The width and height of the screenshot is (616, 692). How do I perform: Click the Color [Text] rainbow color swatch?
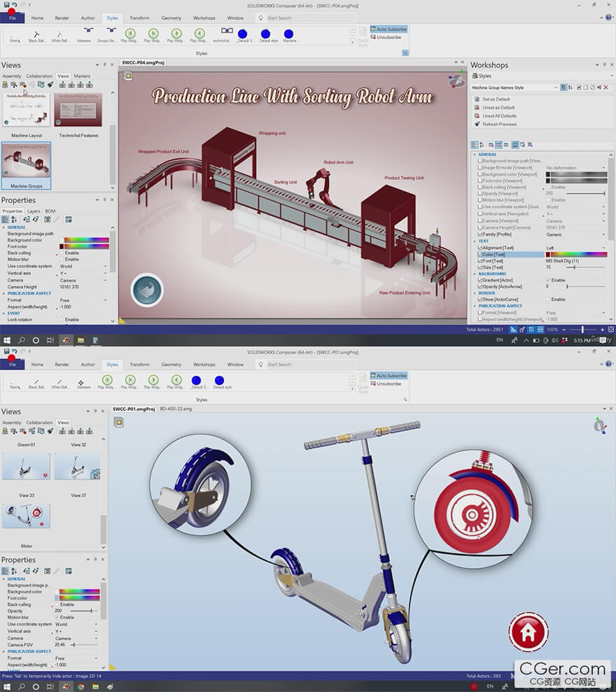click(x=578, y=254)
